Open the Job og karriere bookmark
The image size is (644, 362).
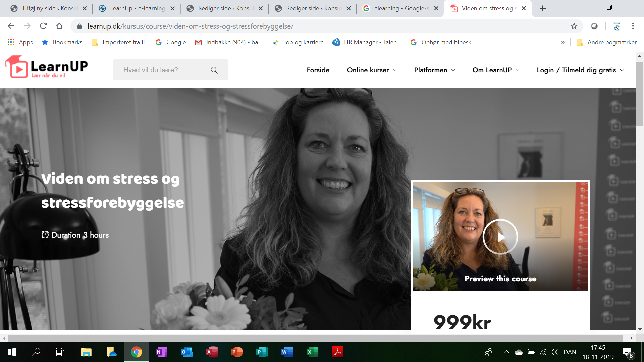click(299, 42)
